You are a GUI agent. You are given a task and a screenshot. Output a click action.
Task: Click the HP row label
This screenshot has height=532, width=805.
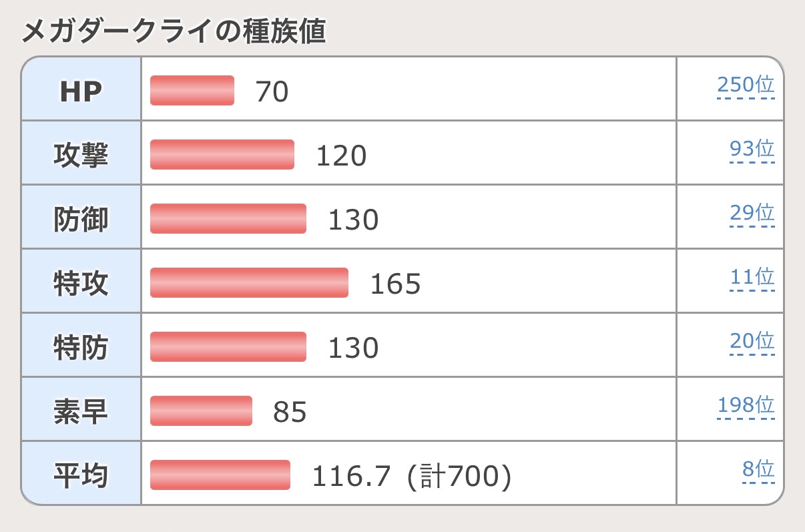(x=81, y=91)
